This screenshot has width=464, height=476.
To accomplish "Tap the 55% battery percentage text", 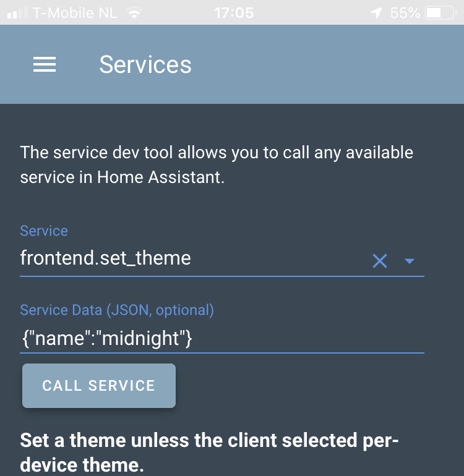I will [405, 13].
